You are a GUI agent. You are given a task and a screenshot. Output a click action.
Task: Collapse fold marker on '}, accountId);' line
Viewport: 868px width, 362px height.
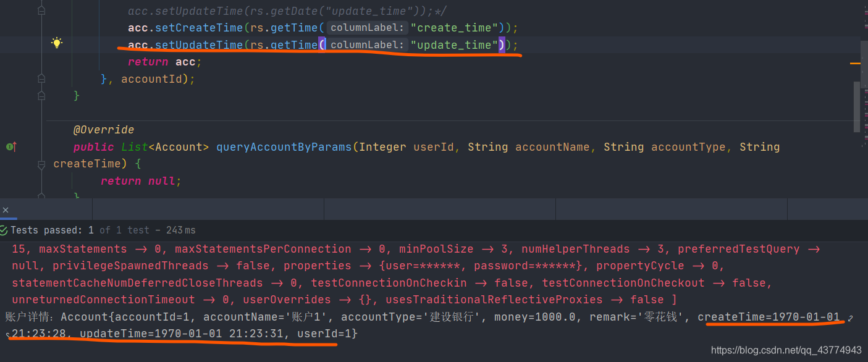pos(41,78)
